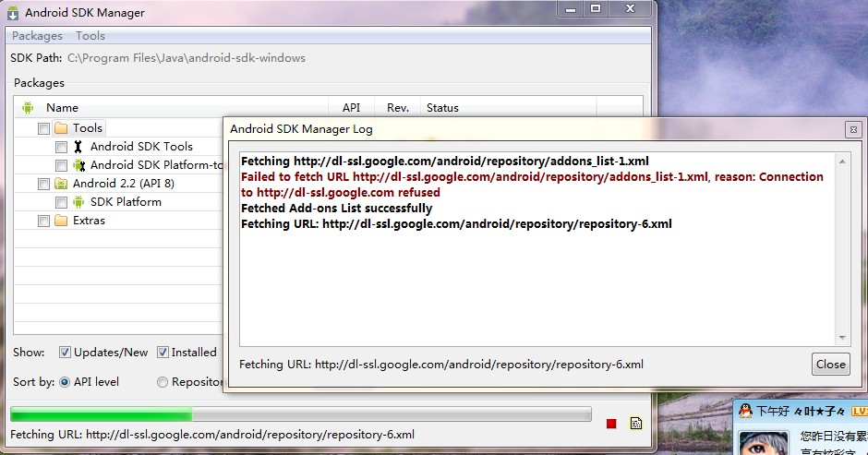Click the SDK Path value text
This screenshot has width=868, height=455.
pos(186,58)
